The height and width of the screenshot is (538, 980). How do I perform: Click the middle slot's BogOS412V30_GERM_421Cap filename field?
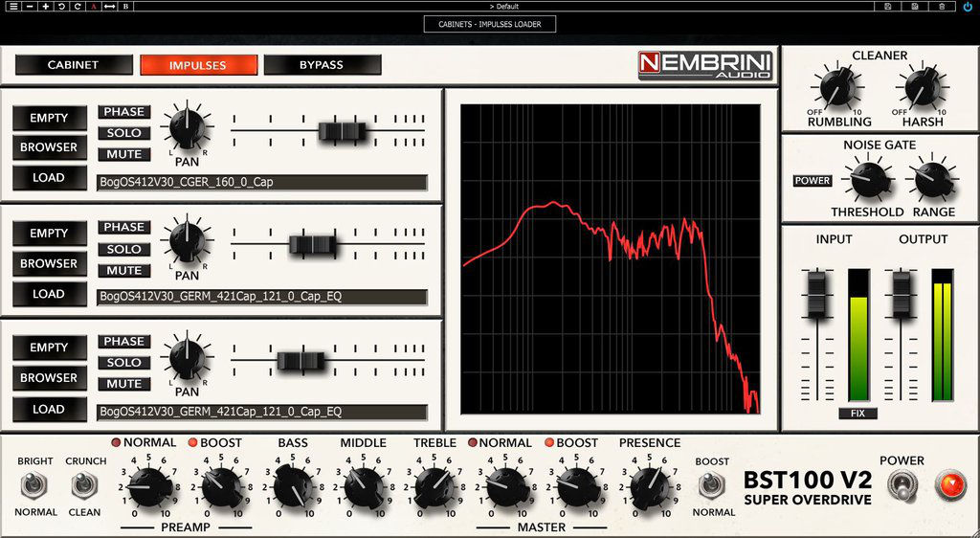[x=262, y=297]
